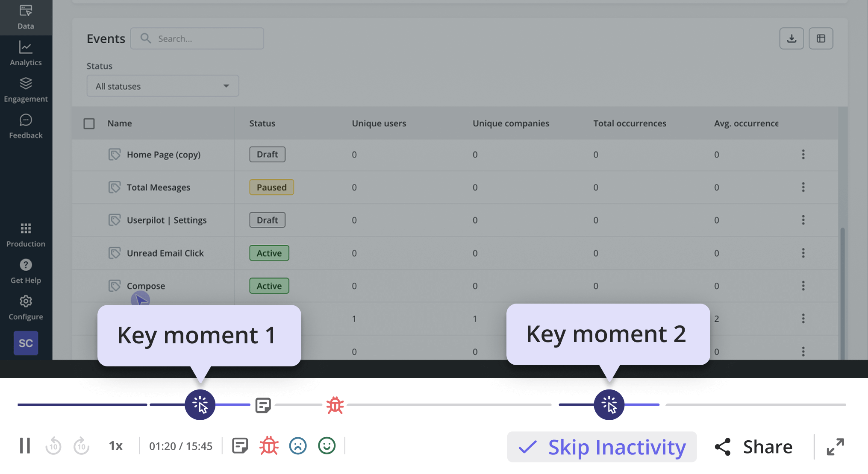The image size is (868, 474).
Task: Click the happy face reaction icon
Action: pos(327,446)
